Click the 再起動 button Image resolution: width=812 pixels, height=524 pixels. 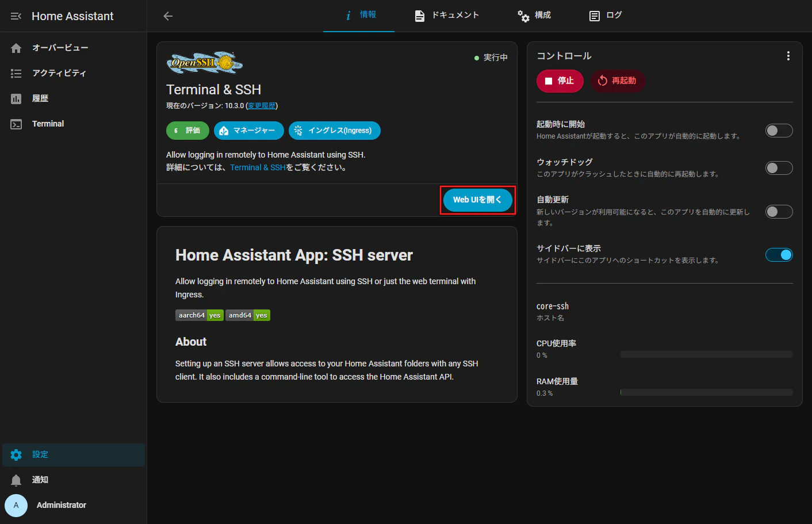618,81
